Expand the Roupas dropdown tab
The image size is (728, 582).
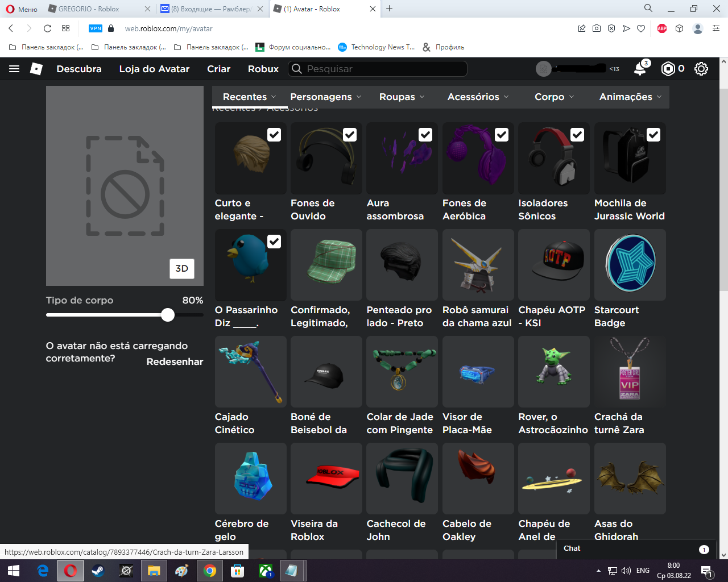pos(402,97)
